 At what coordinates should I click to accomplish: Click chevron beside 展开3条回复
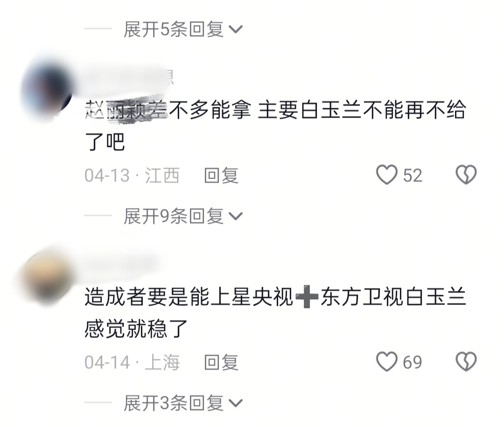point(236,403)
